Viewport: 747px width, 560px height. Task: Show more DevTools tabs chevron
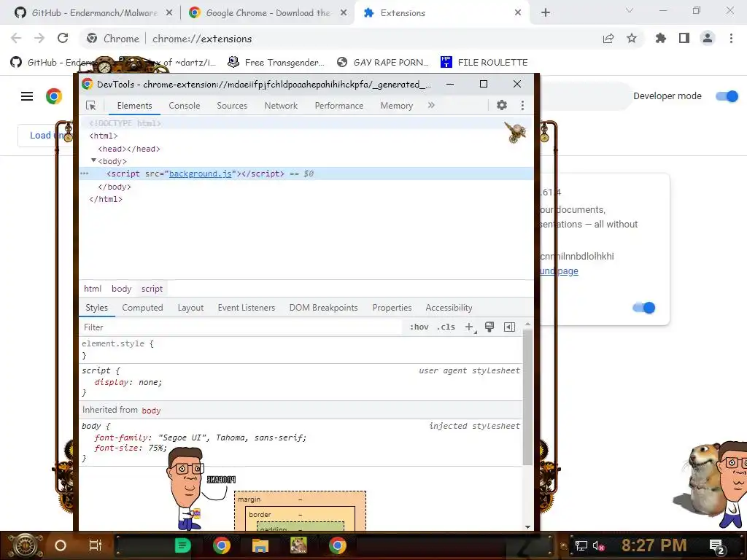[431, 105]
